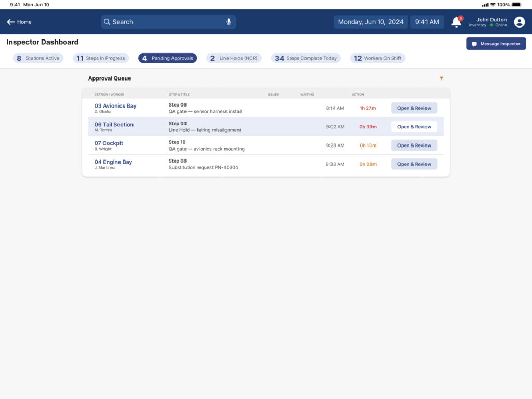532x399 pixels.
Task: Open the 04 Engine Bay station link
Action: click(113, 162)
